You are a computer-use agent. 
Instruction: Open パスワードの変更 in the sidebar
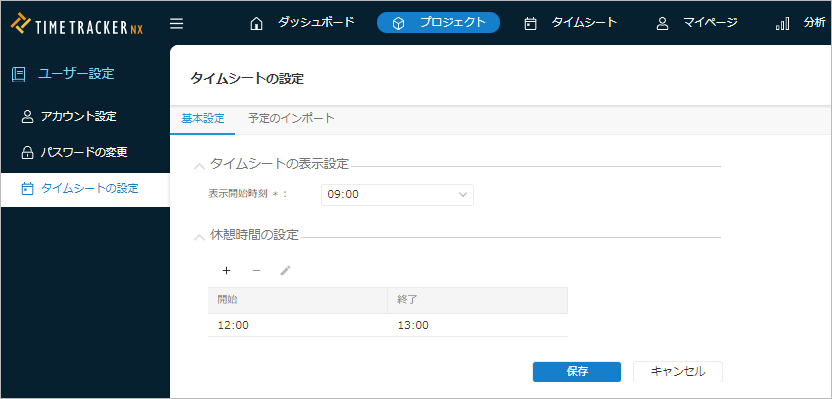point(85,152)
